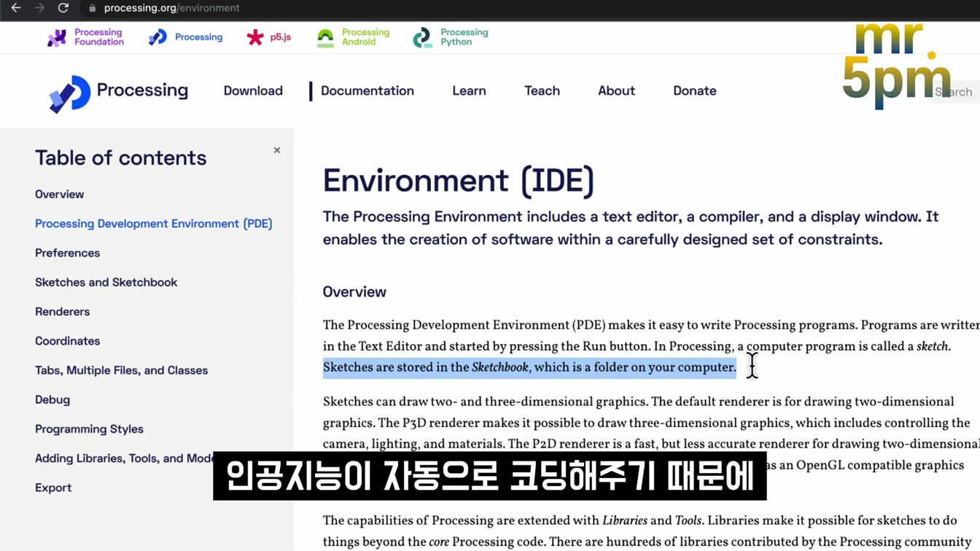Reload the page with the refresh icon
The width and height of the screenshot is (980, 551).
pyautogui.click(x=63, y=8)
